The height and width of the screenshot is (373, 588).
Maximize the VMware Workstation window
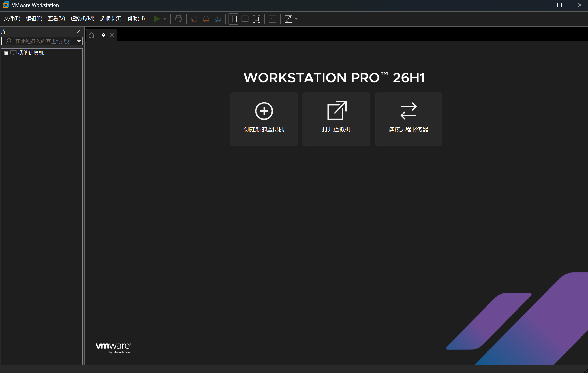[559, 5]
